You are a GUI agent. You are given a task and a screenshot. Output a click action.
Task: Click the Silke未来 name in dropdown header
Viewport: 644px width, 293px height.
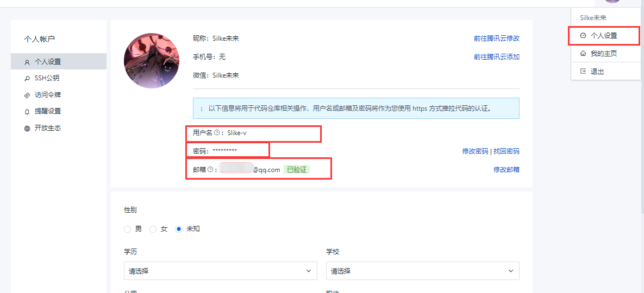593,18
